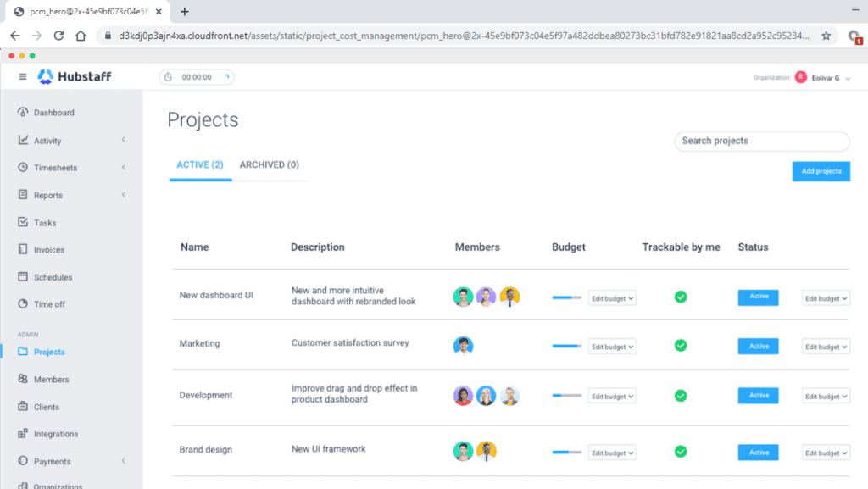This screenshot has width=868, height=489.
Task: Open the Integrations section
Action: click(57, 433)
